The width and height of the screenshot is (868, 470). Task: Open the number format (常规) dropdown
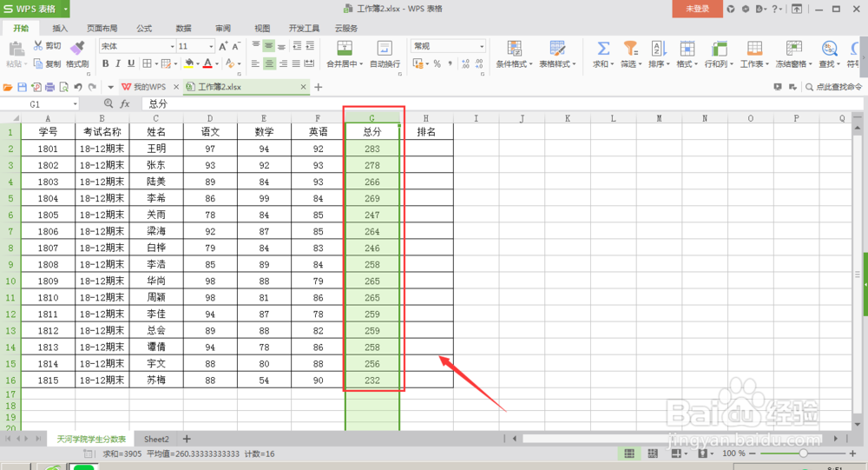[482, 46]
